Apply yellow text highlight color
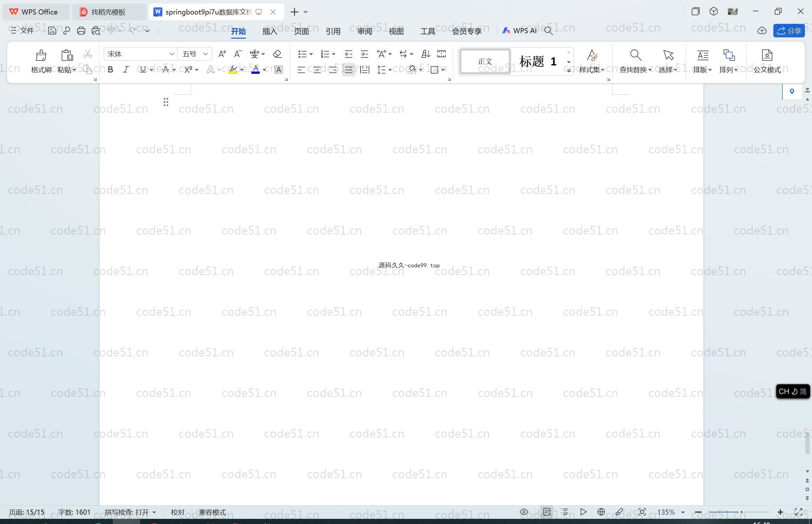This screenshot has height=524, width=812. tap(233, 70)
